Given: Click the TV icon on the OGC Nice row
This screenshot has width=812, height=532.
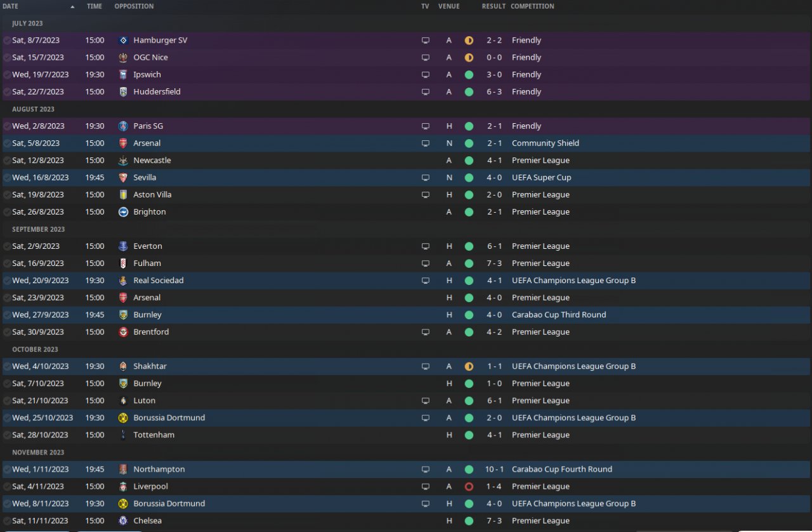Looking at the screenshot, I should (425, 58).
